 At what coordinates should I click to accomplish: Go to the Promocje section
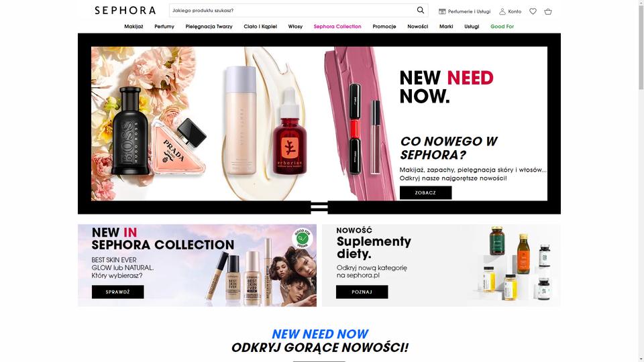(x=384, y=26)
